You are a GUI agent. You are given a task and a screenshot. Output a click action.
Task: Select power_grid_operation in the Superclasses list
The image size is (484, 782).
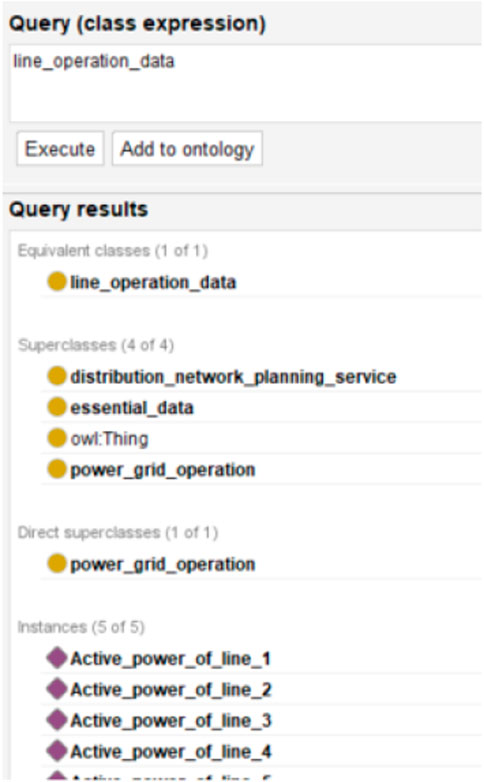[x=163, y=470]
